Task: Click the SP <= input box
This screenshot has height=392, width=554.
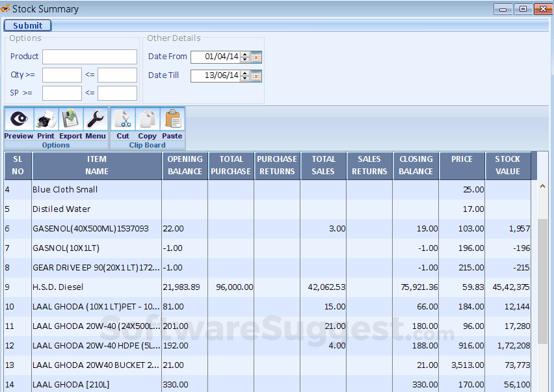Action: [x=117, y=92]
